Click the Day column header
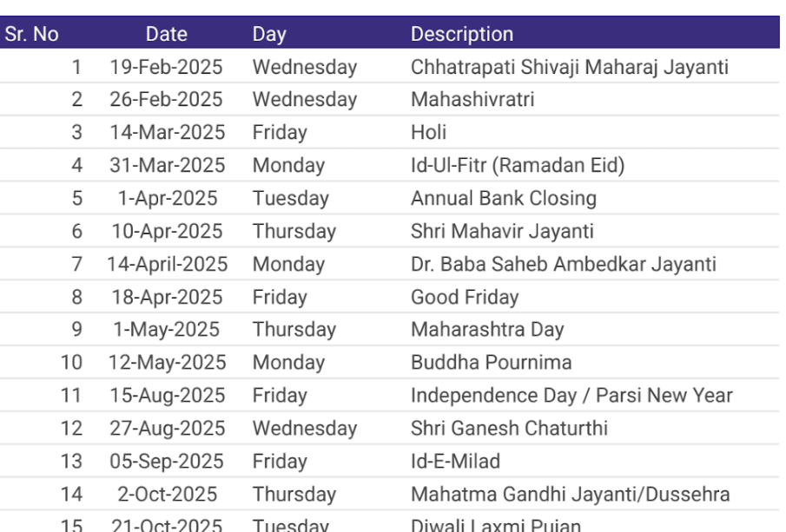786x532 pixels. [269, 35]
